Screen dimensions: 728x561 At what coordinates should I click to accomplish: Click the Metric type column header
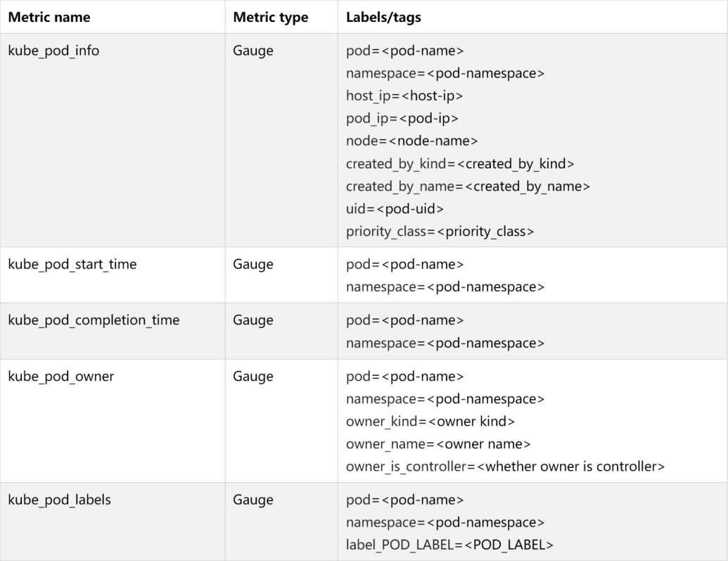[x=271, y=17]
